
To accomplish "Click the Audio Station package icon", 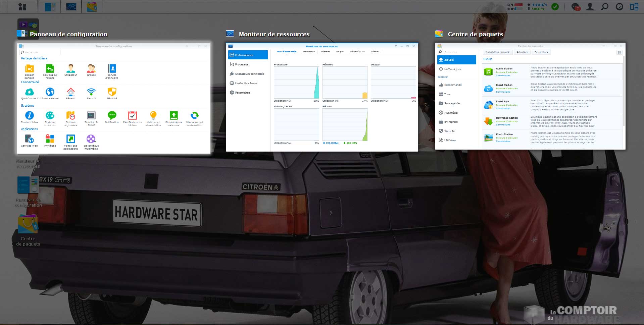I will point(488,72).
